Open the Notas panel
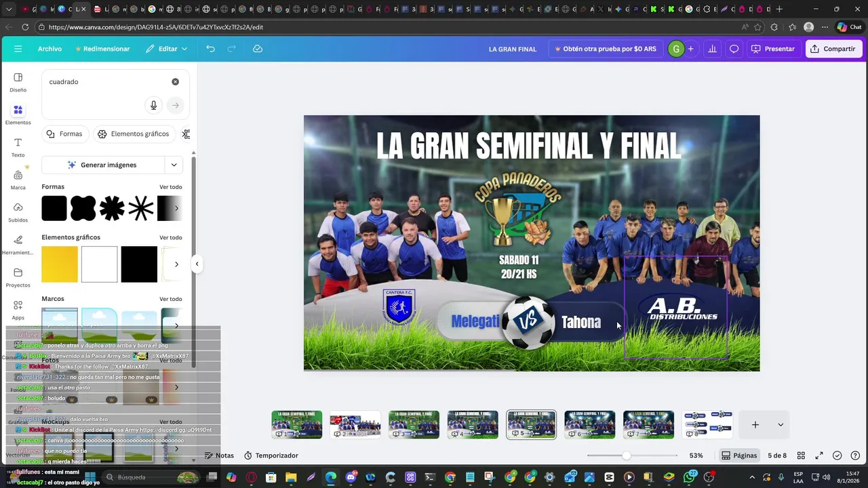This screenshot has width=868, height=488. tap(219, 455)
